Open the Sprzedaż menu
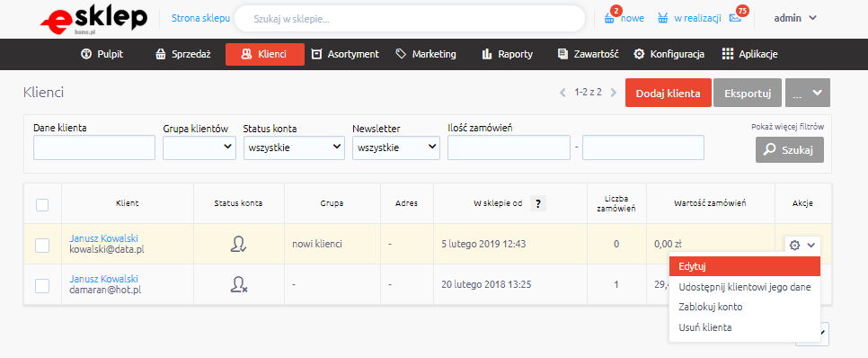The height and width of the screenshot is (358, 868). pos(183,54)
